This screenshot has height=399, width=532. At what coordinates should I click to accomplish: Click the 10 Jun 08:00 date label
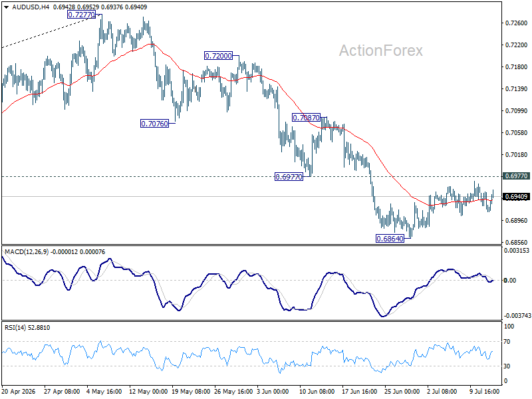[317, 392]
